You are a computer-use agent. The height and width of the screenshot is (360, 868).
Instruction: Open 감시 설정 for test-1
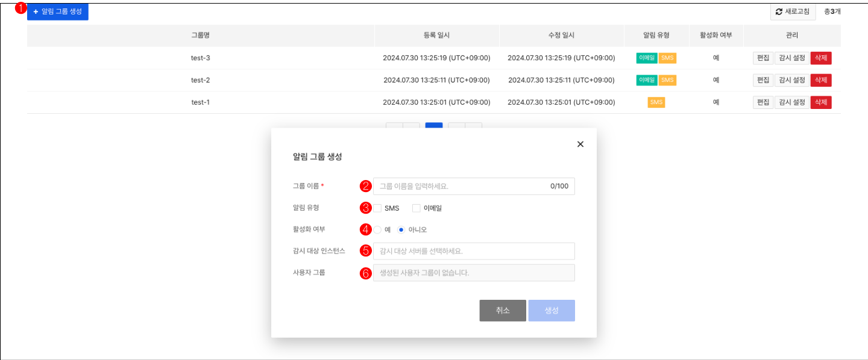(792, 102)
